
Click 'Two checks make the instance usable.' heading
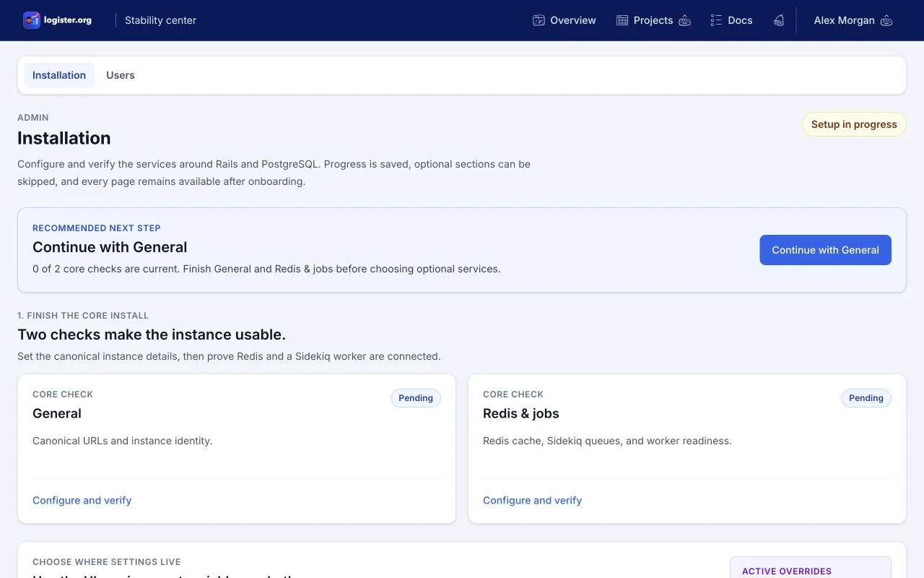[x=152, y=335]
